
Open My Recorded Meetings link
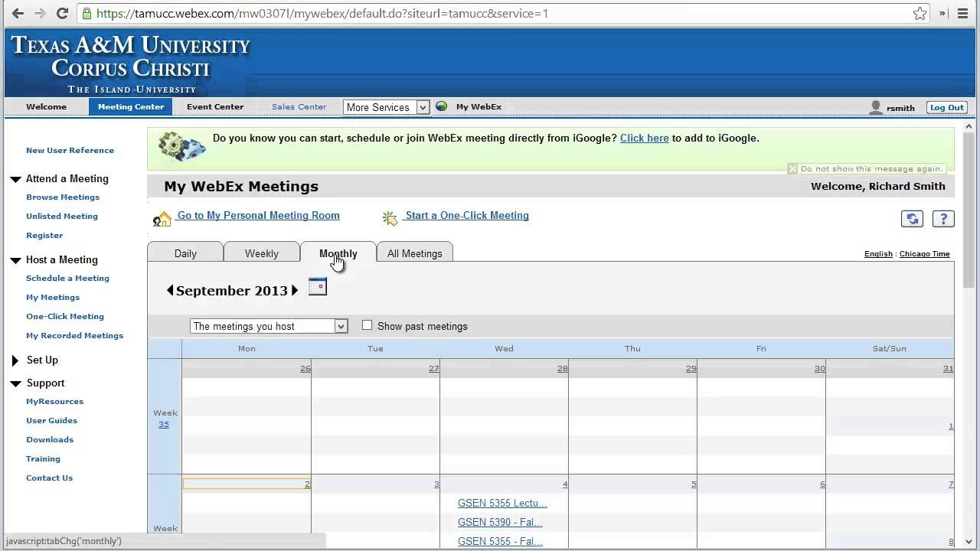[x=74, y=336]
